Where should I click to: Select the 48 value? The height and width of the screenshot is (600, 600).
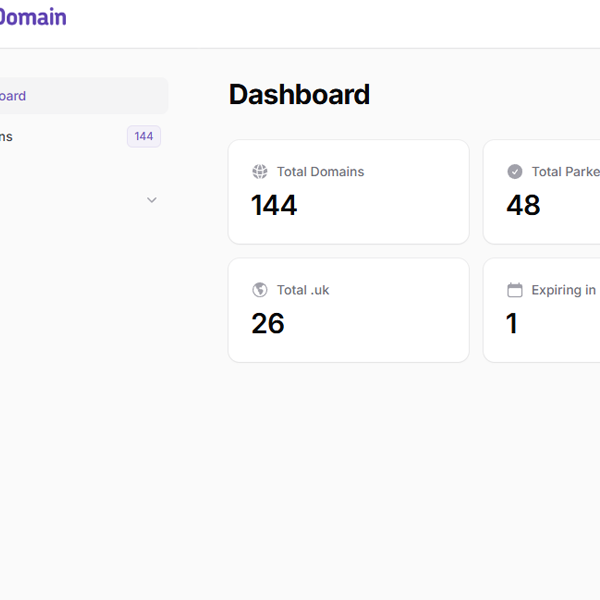tap(523, 205)
